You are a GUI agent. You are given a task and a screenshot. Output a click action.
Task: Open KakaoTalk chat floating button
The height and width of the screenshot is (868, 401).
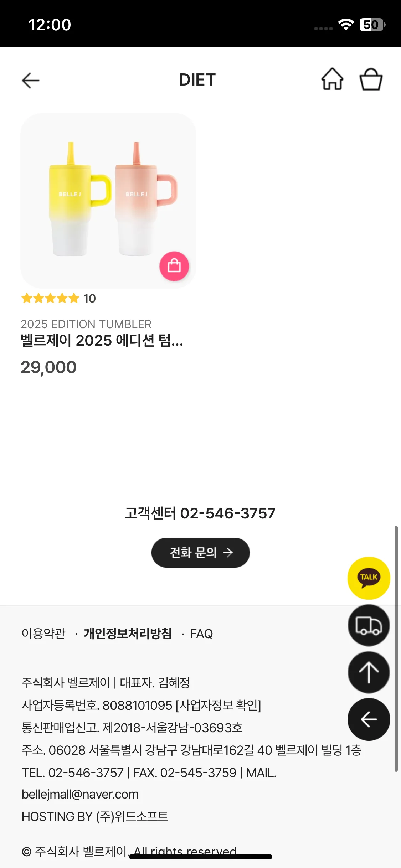(369, 578)
